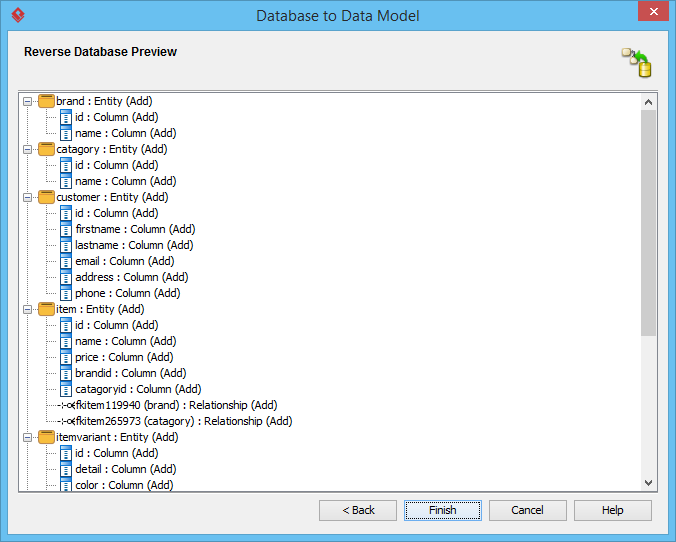Select 'color : Column (Add)' row
Screen dimensions: 676x542
124,485
